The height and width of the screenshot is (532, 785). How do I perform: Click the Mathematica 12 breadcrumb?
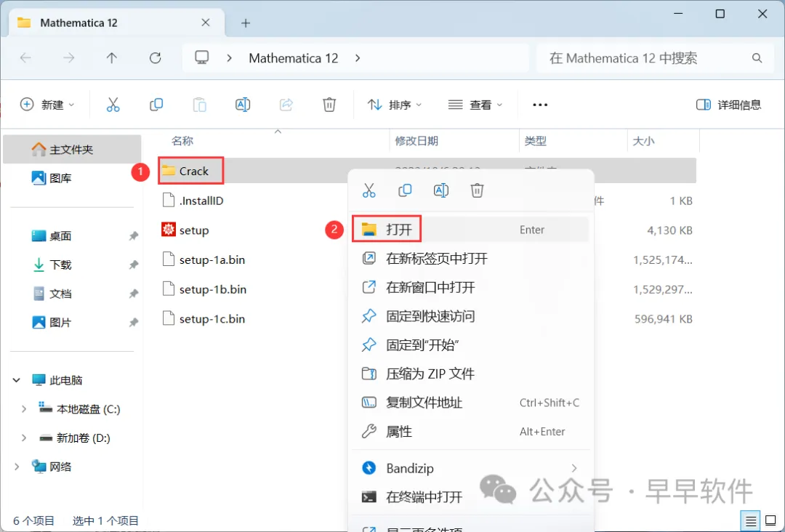pos(294,58)
